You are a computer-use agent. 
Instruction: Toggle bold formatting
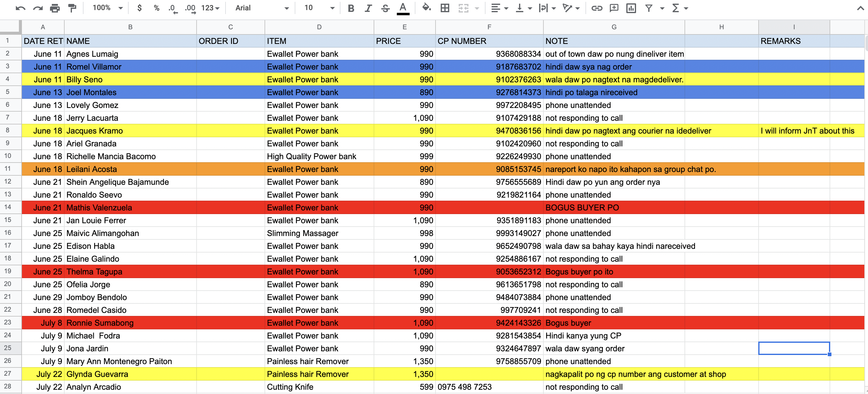(351, 8)
